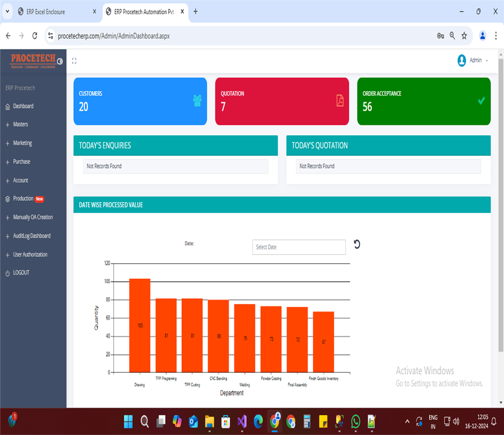Open the AuditLog Dashboard menu item
Image resolution: width=504 pixels, height=435 pixels.
coord(32,236)
